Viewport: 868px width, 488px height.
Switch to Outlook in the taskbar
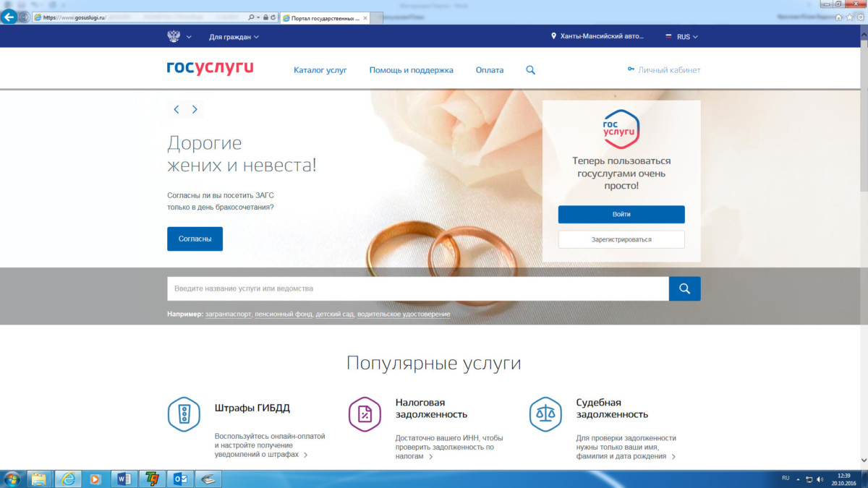click(180, 479)
